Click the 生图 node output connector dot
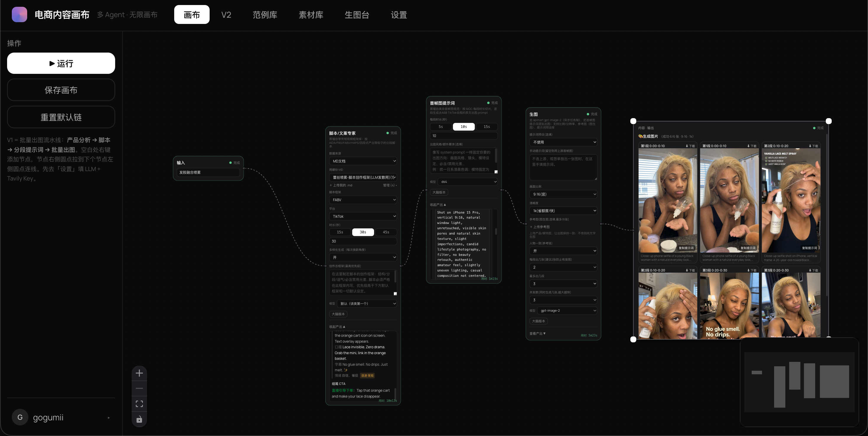 click(601, 224)
